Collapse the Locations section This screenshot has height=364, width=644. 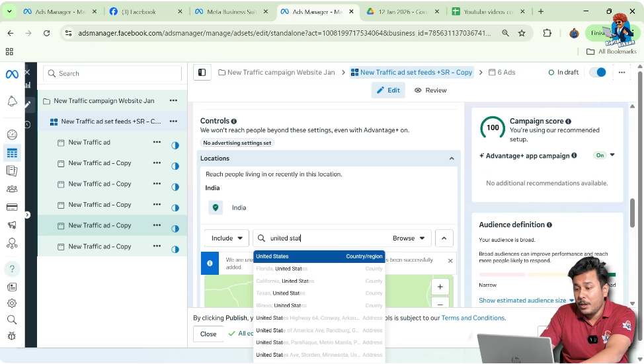coord(452,159)
